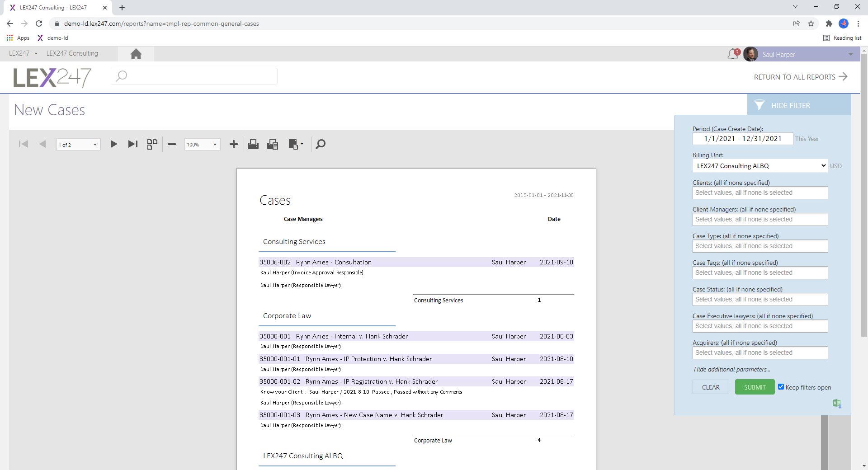
Task: Zoom in with plus icon
Action: 234,144
